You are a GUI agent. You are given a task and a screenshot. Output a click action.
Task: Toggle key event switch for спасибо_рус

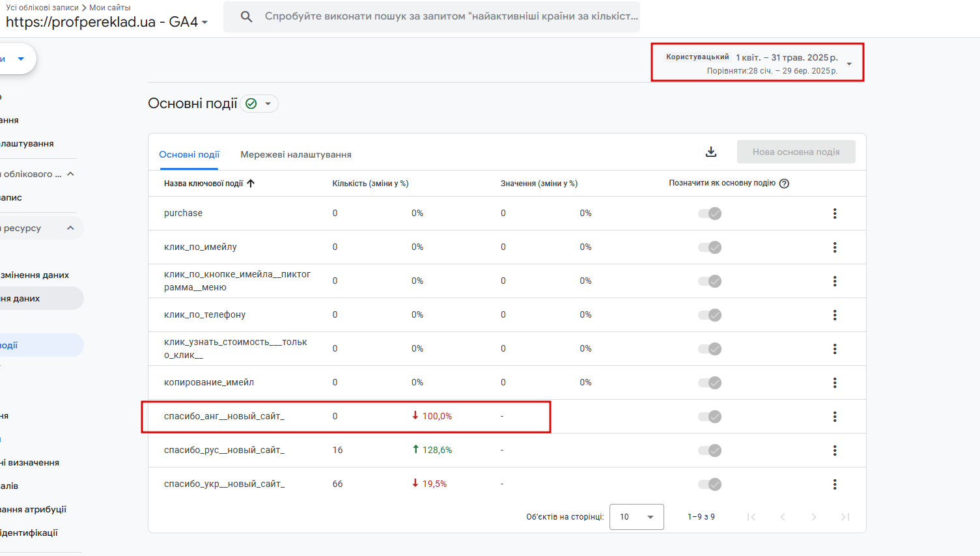click(x=710, y=451)
